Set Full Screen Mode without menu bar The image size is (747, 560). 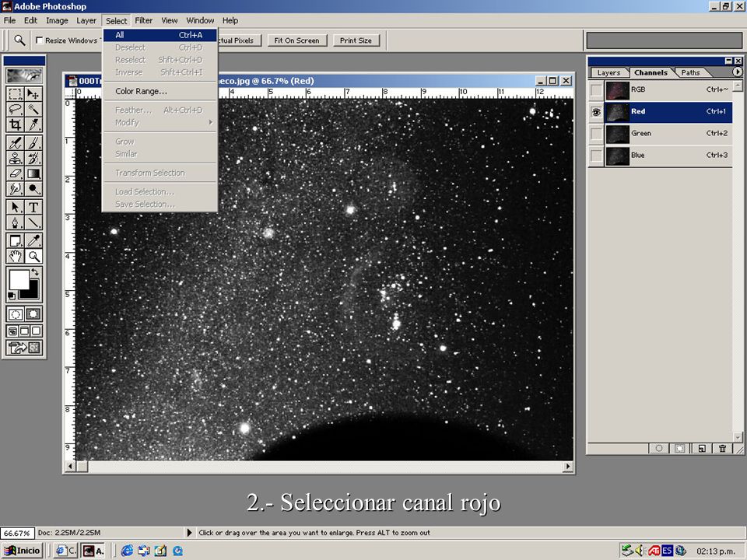(x=37, y=331)
